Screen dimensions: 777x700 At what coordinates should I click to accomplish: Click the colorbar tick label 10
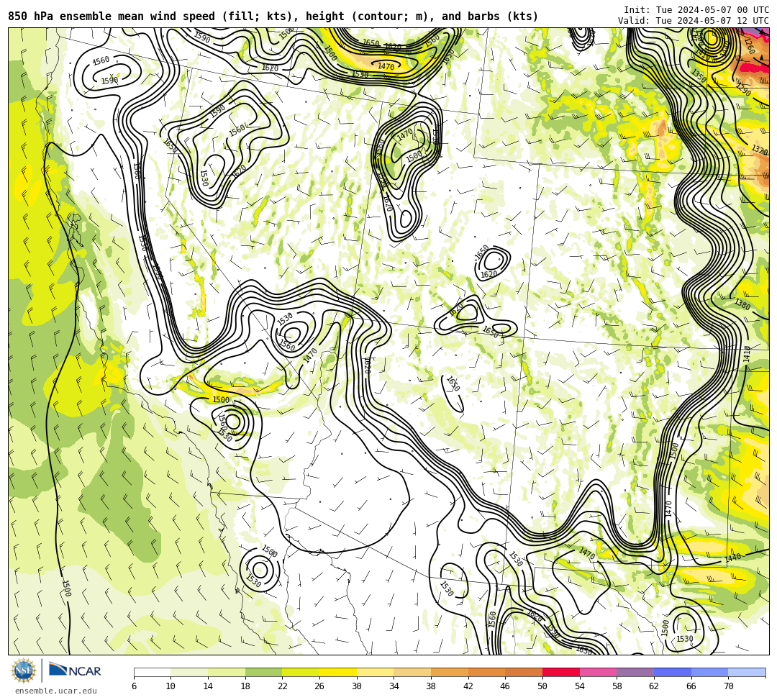tap(171, 686)
